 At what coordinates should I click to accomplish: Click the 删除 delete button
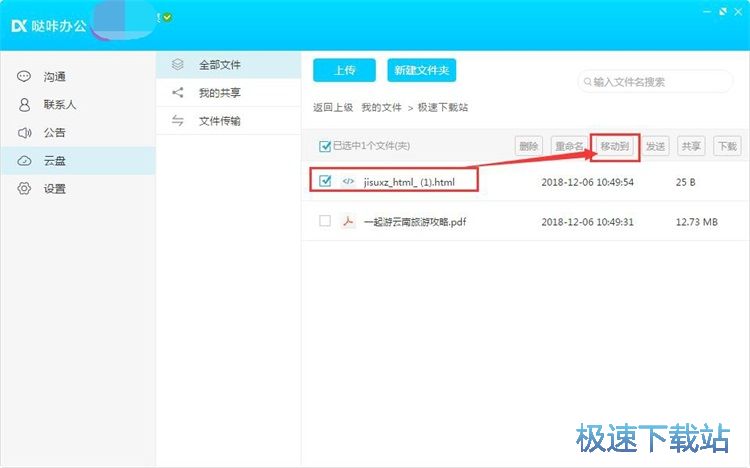pyautogui.click(x=529, y=146)
